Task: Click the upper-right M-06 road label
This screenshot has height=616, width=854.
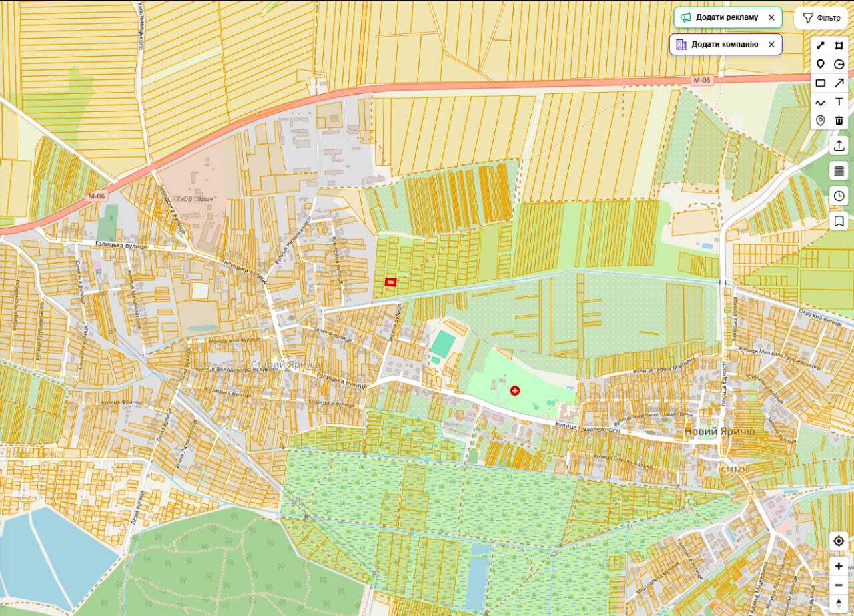Action: (703, 80)
